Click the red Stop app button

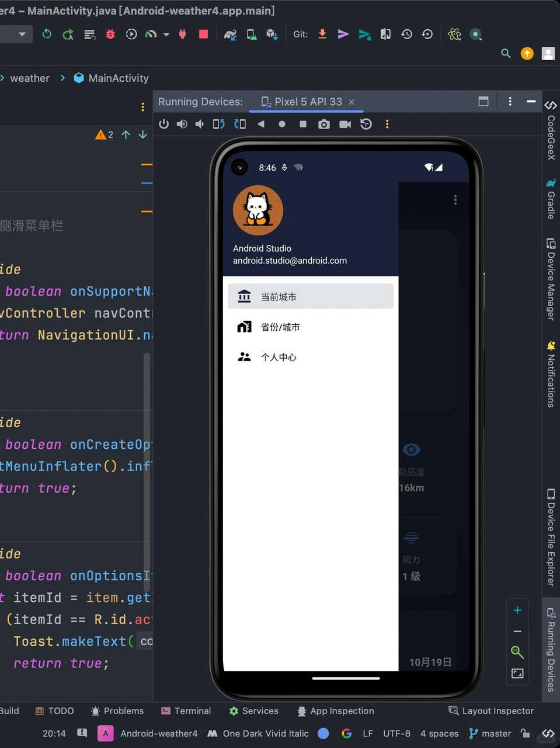pos(203,34)
